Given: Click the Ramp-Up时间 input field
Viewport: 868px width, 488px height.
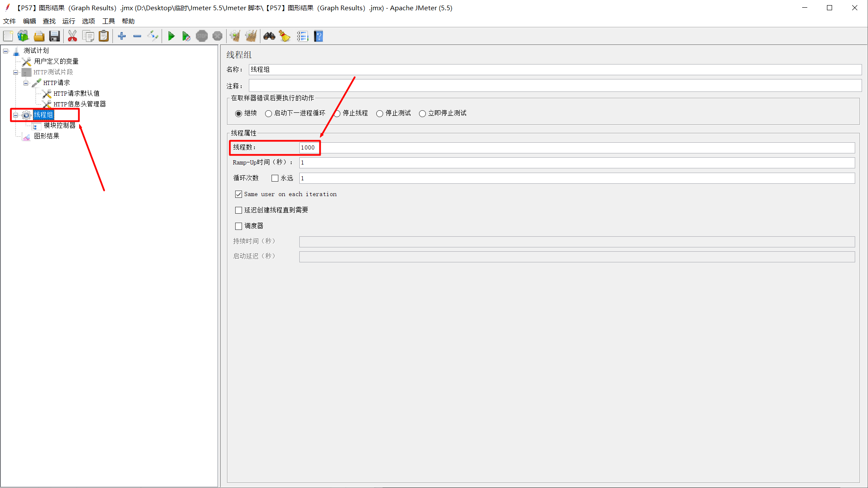Looking at the screenshot, I should (x=576, y=163).
